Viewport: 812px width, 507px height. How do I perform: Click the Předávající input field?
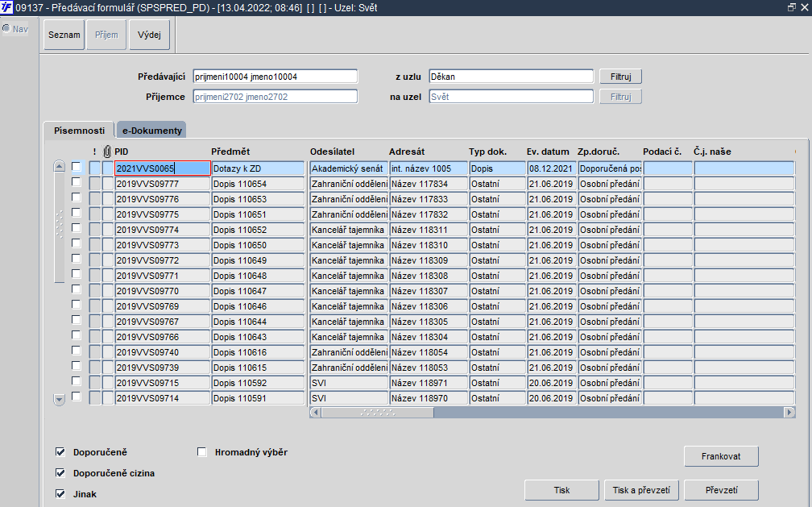[x=275, y=77]
